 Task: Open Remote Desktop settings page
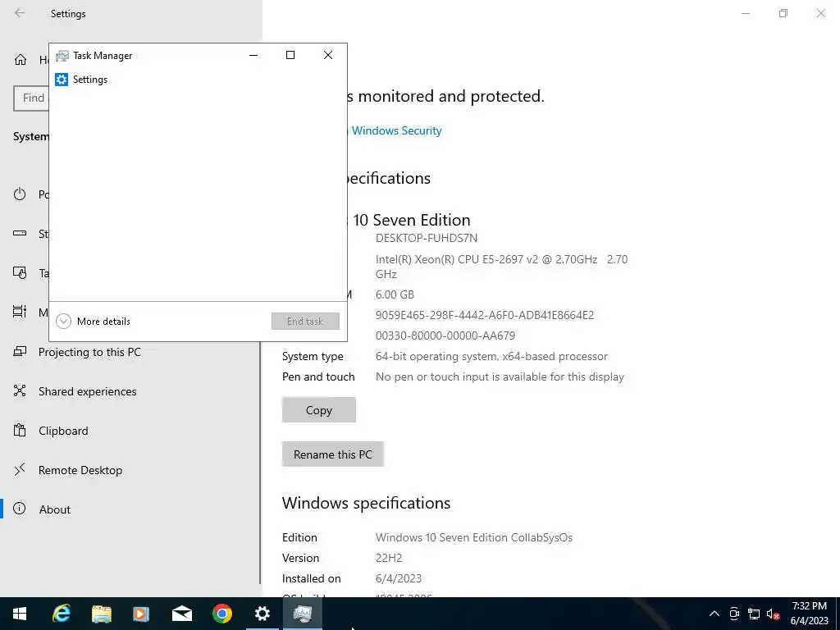[80, 470]
